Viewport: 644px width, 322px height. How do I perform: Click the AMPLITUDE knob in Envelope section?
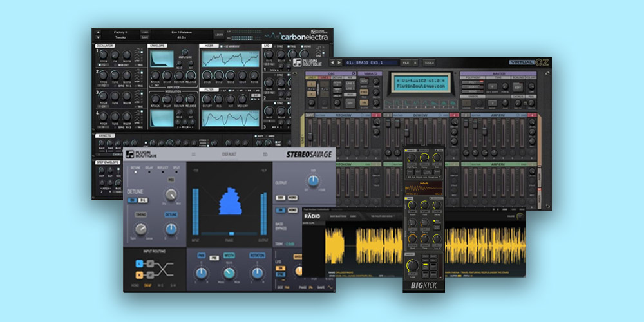click(185, 53)
